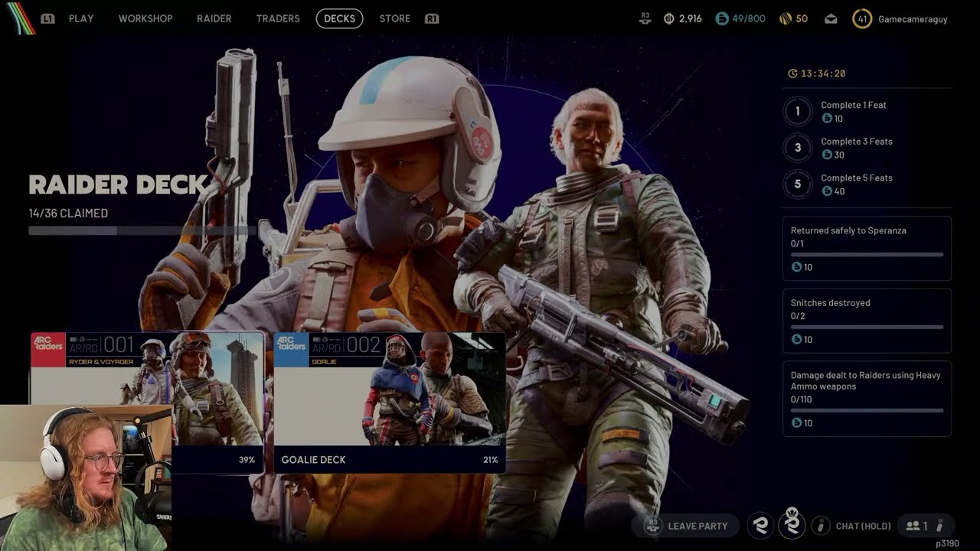This screenshot has width=980, height=551.
Task: Go to the Raider tab
Action: point(214,18)
